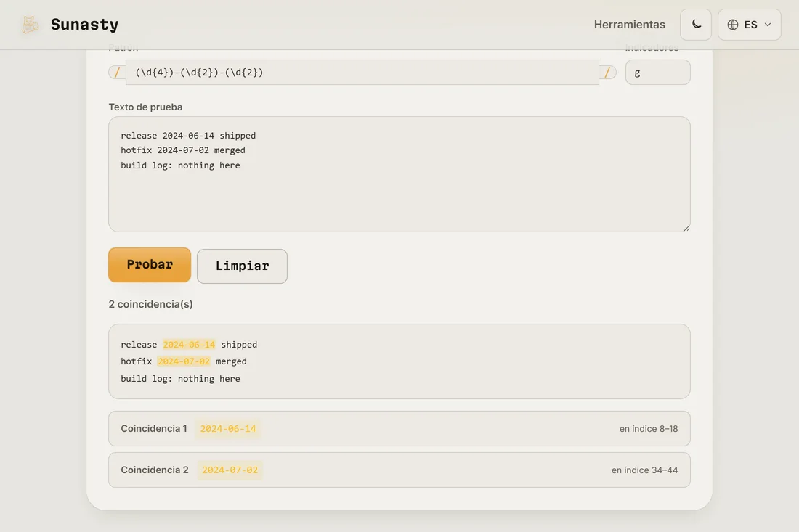Click the highlighted 2024-06-14 in result preview
The image size is (799, 532).
[189, 345]
